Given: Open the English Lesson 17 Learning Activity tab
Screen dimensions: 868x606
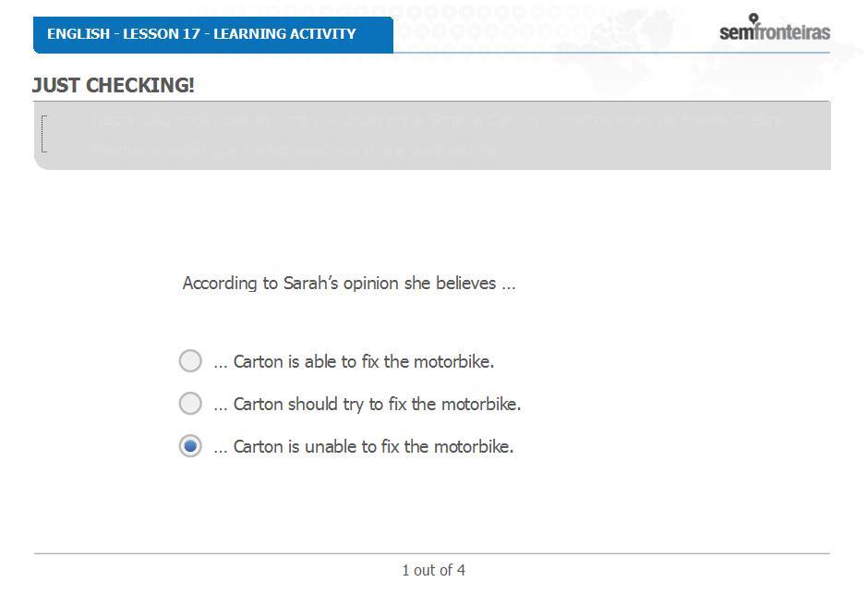Looking at the screenshot, I should [213, 35].
